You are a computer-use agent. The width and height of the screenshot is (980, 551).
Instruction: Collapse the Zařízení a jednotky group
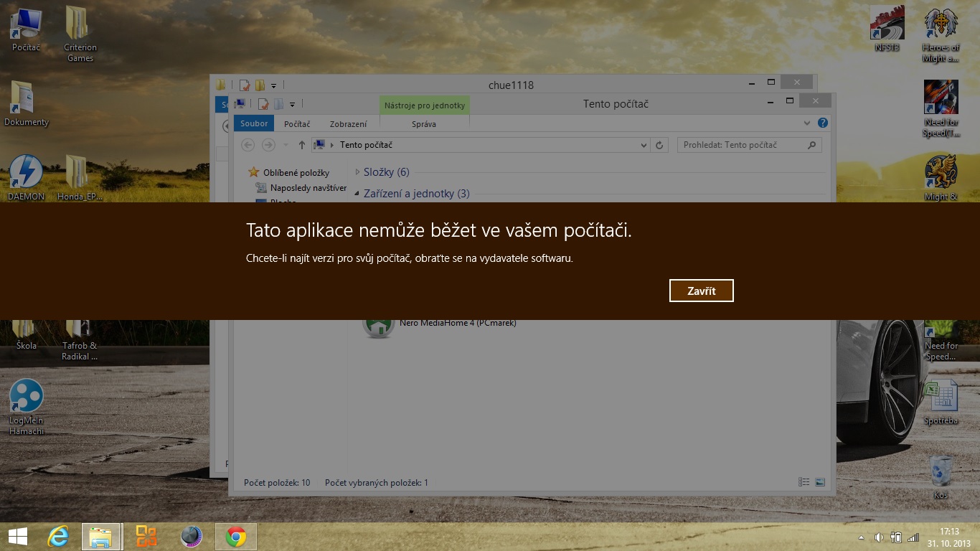(358, 194)
